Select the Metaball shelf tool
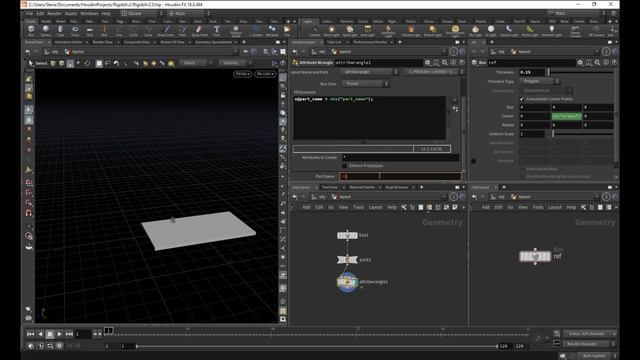The height and width of the screenshot is (360, 640). pos(272,30)
